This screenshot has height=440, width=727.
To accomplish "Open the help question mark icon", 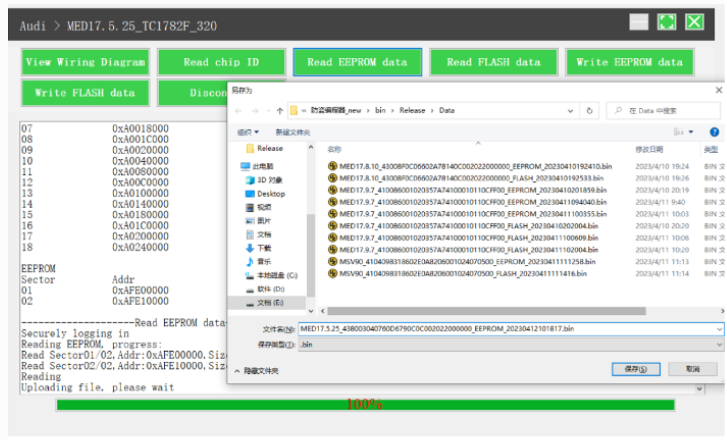I will click(x=714, y=131).
